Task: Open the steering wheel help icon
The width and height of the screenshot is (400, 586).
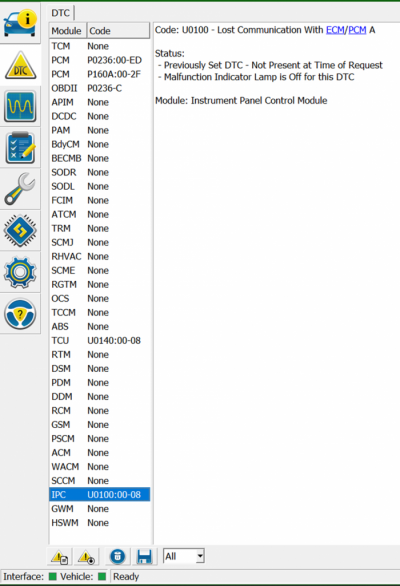Action: click(x=20, y=314)
